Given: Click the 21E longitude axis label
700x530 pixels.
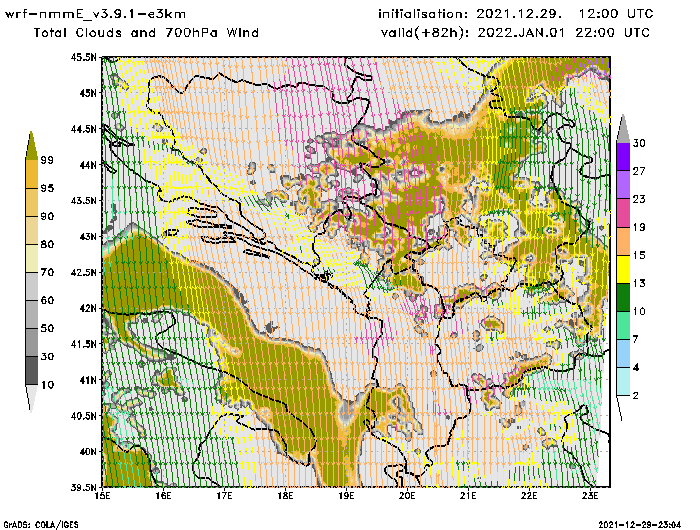Looking at the screenshot, I should (x=468, y=496).
